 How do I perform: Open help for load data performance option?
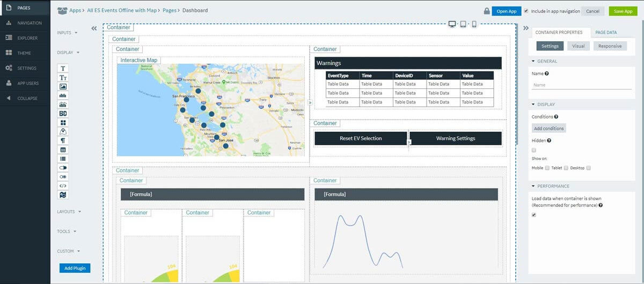click(x=601, y=205)
